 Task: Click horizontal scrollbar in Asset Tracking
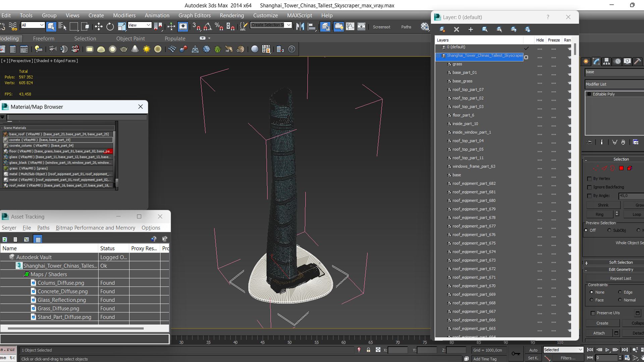pos(75,328)
